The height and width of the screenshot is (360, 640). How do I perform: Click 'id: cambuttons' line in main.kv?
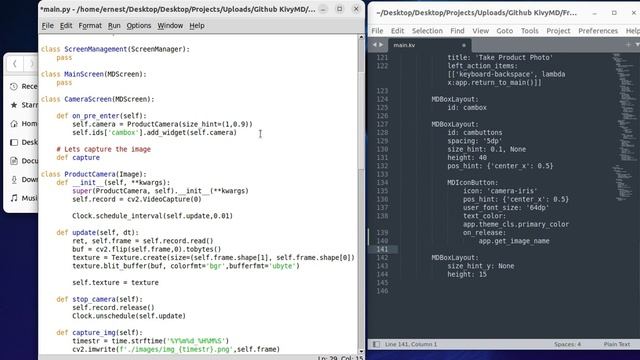coord(475,133)
